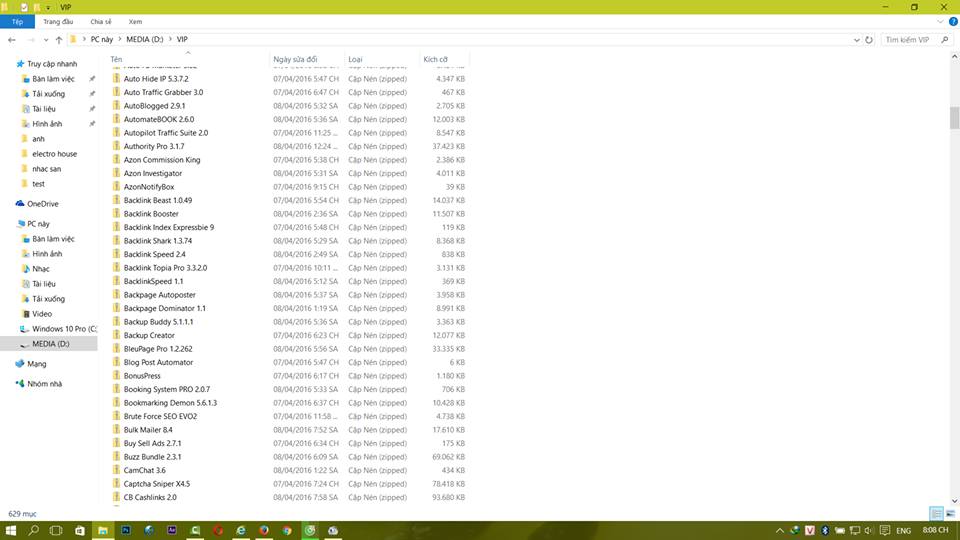Open taskbar search magnifier
Viewport: 960px width, 540px height.
tap(33, 530)
